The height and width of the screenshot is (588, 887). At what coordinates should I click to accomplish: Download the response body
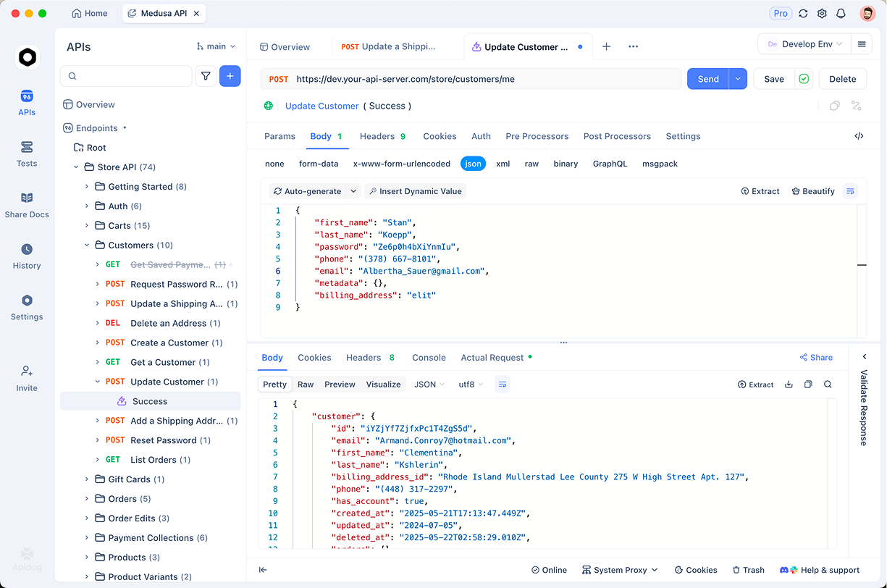point(789,385)
